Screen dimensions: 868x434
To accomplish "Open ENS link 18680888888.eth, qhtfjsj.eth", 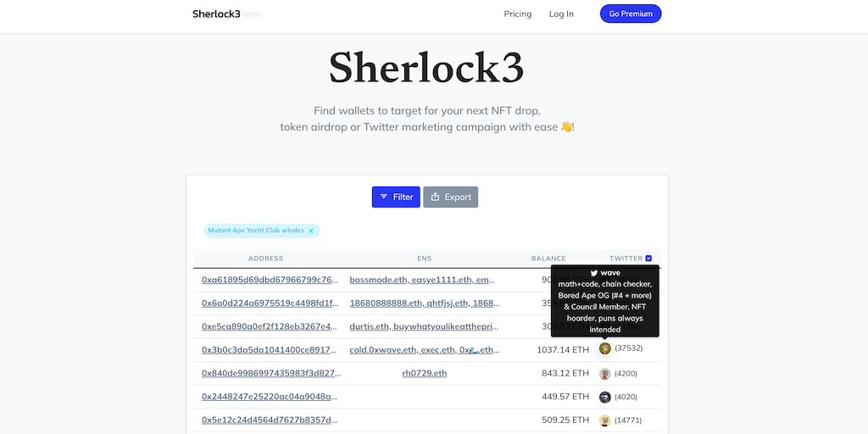I will 425,303.
